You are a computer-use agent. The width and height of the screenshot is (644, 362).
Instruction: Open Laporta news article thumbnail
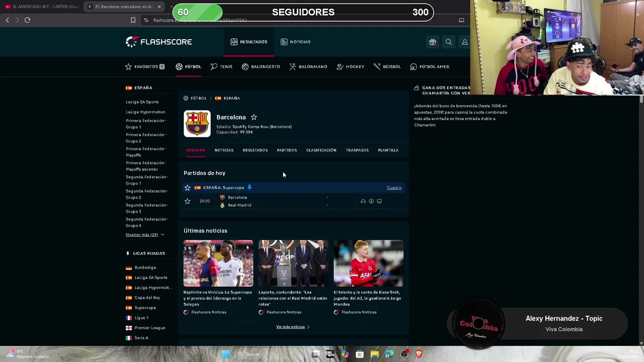(x=293, y=263)
